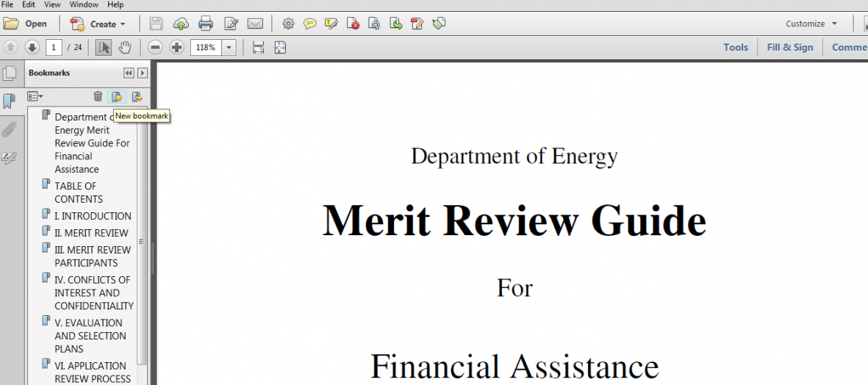Click the delete page icon
Viewport: 868px width, 385px height.
click(354, 24)
